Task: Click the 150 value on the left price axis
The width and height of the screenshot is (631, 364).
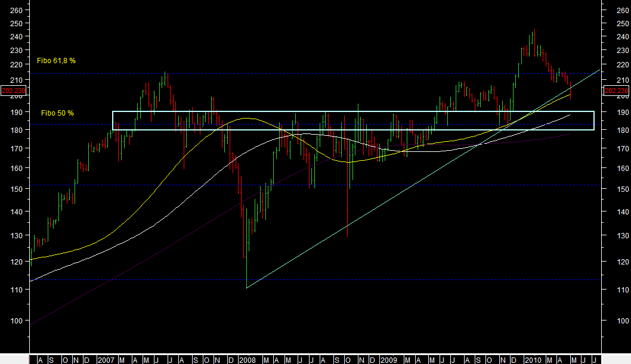Action: click(x=16, y=189)
